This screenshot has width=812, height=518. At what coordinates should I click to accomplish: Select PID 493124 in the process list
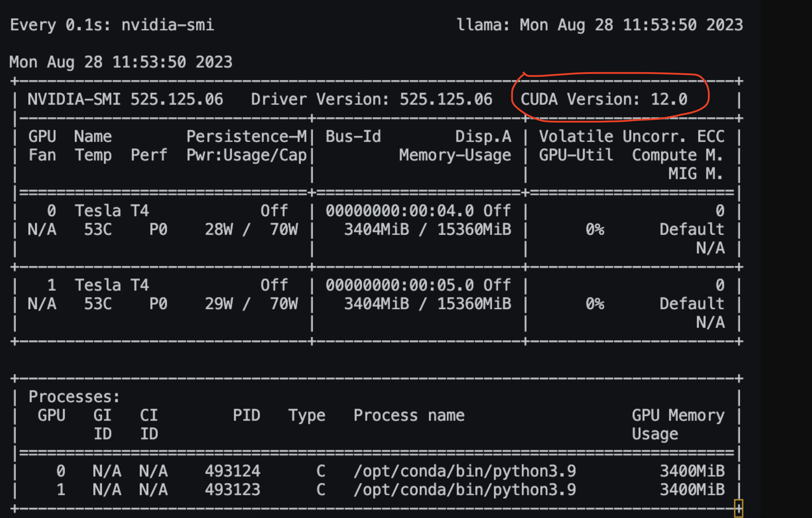[x=233, y=471]
